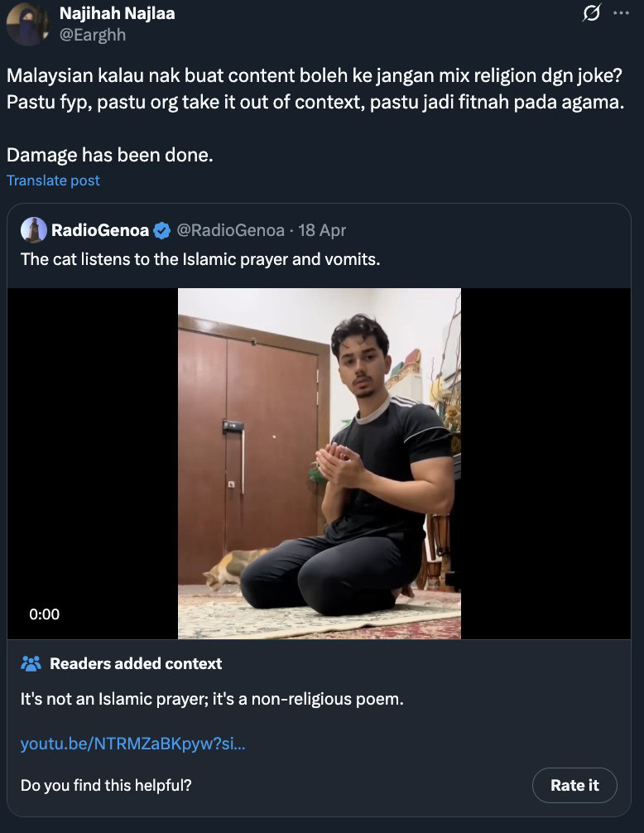Click the Translate post link
Viewport: 644px width, 833px height.
click(53, 181)
